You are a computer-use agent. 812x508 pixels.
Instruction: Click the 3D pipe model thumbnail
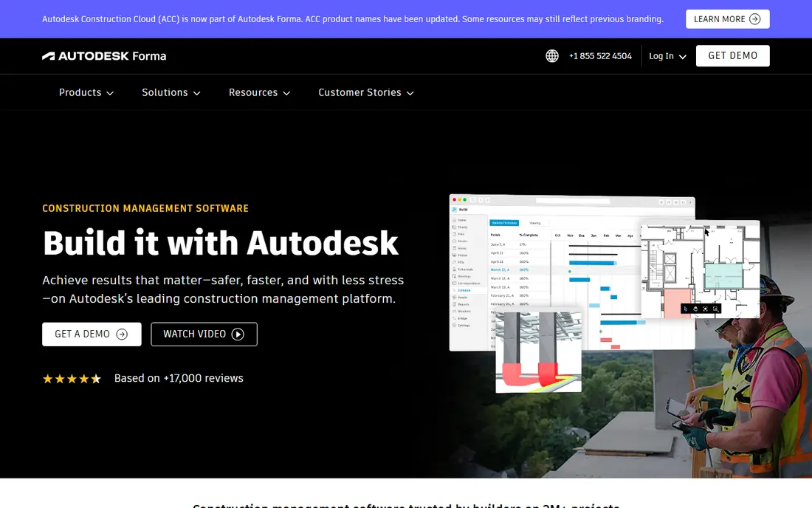coord(539,352)
